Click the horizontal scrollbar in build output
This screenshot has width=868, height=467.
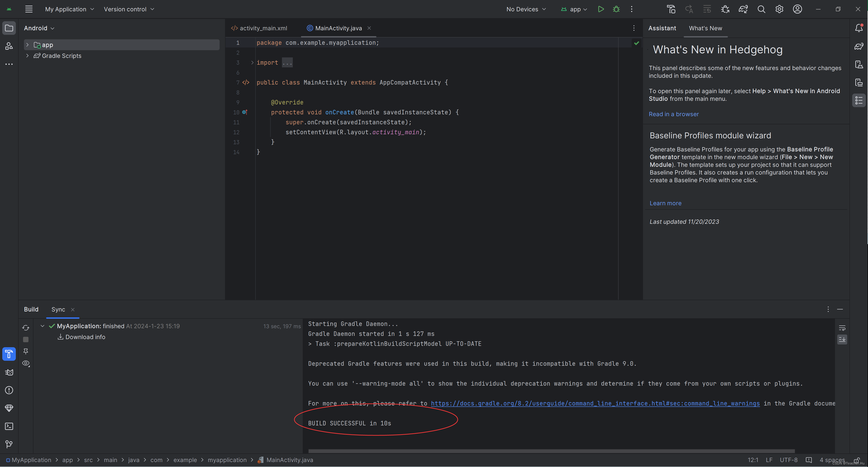click(551, 451)
